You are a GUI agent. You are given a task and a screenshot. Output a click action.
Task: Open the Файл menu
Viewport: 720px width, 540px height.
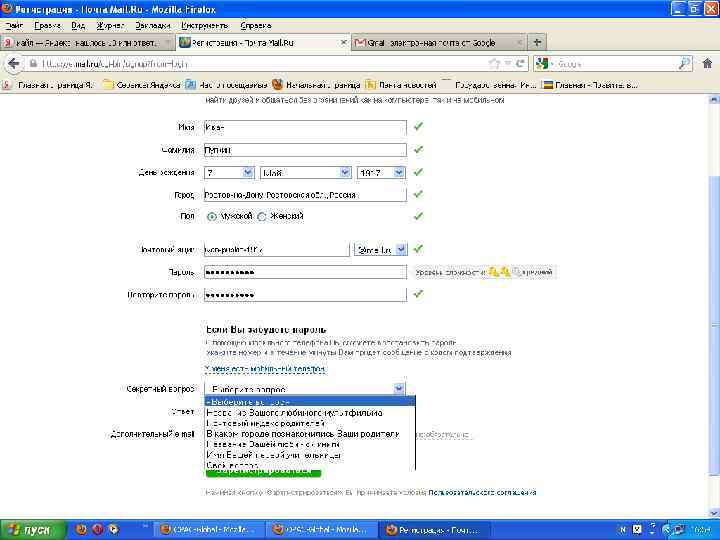pos(14,26)
